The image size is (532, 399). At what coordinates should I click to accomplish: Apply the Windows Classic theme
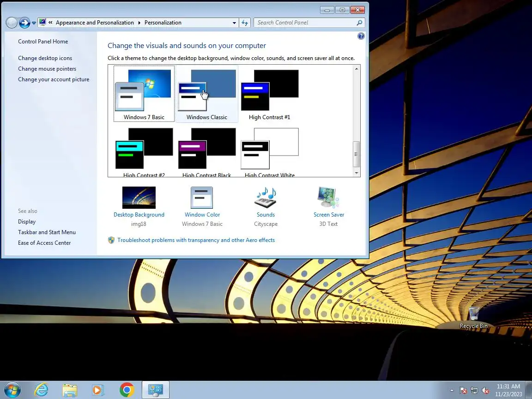point(206,94)
